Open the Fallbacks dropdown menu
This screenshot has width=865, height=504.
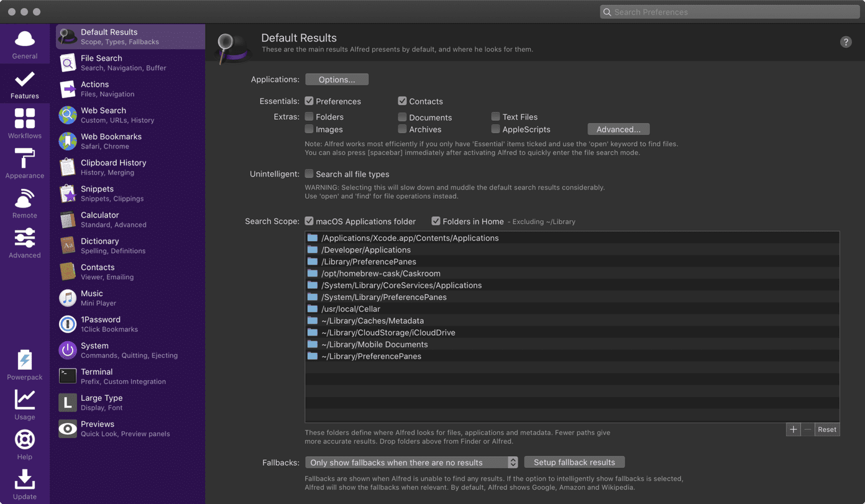click(x=411, y=462)
